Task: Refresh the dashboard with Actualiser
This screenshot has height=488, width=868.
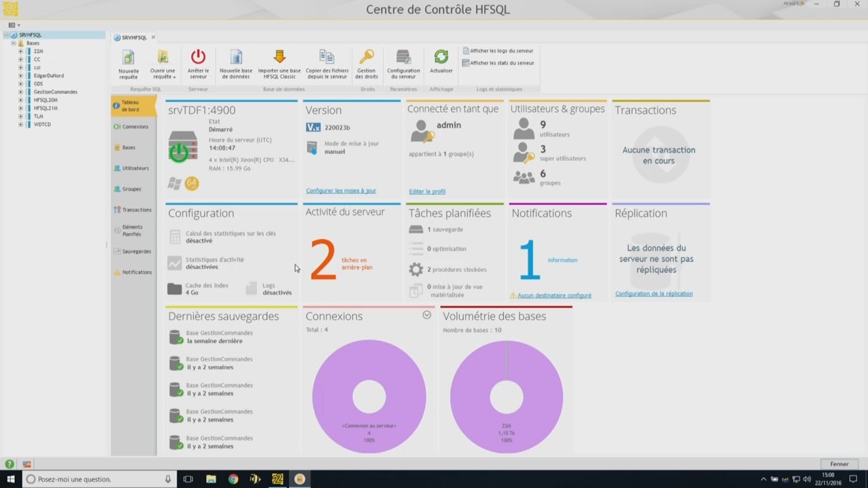Action: click(441, 62)
